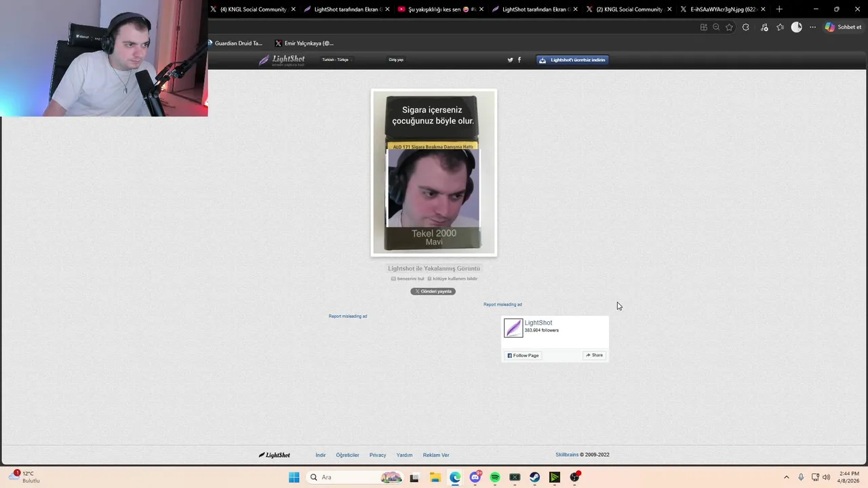The width and height of the screenshot is (868, 488).
Task: Click the browser extensions puzzle icon
Action: coord(746,27)
